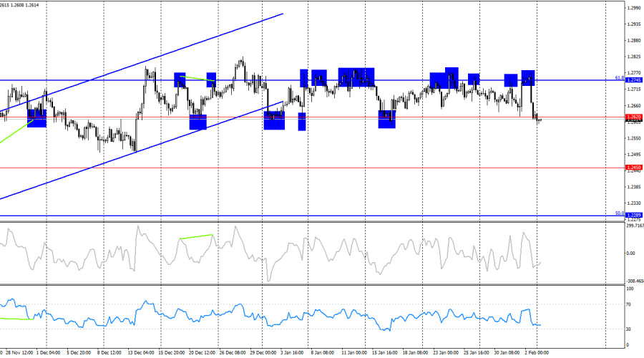Click the 1.2770 price scale label
Screen dimensions: 644x358
(x=634, y=73)
